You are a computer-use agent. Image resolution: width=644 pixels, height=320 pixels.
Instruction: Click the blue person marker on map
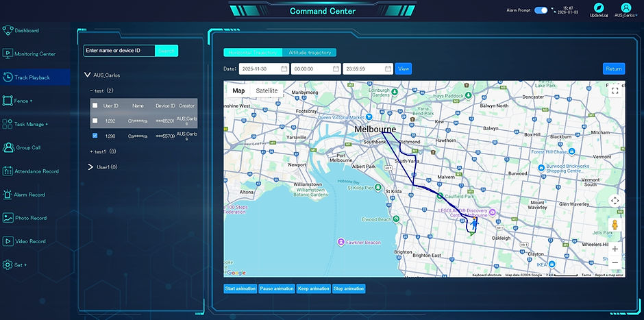(474, 224)
